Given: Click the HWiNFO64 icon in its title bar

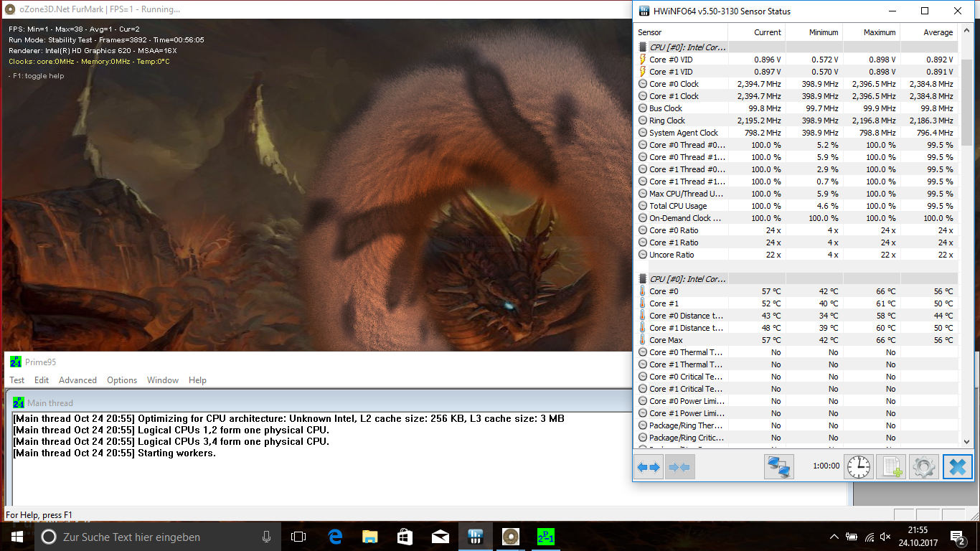Looking at the screenshot, I should pyautogui.click(x=643, y=11).
